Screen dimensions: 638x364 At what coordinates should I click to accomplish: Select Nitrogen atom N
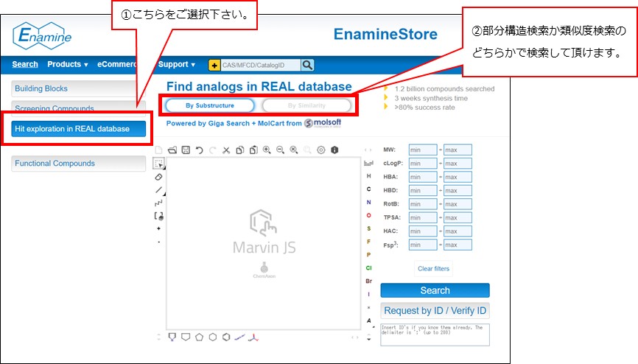pyautogui.click(x=368, y=203)
